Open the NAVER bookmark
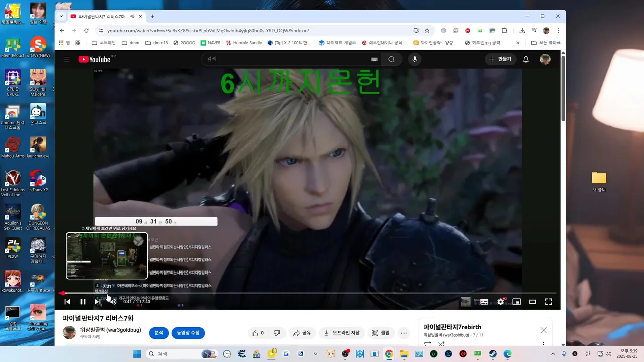This screenshot has width=644, height=362. pyautogui.click(x=210, y=43)
